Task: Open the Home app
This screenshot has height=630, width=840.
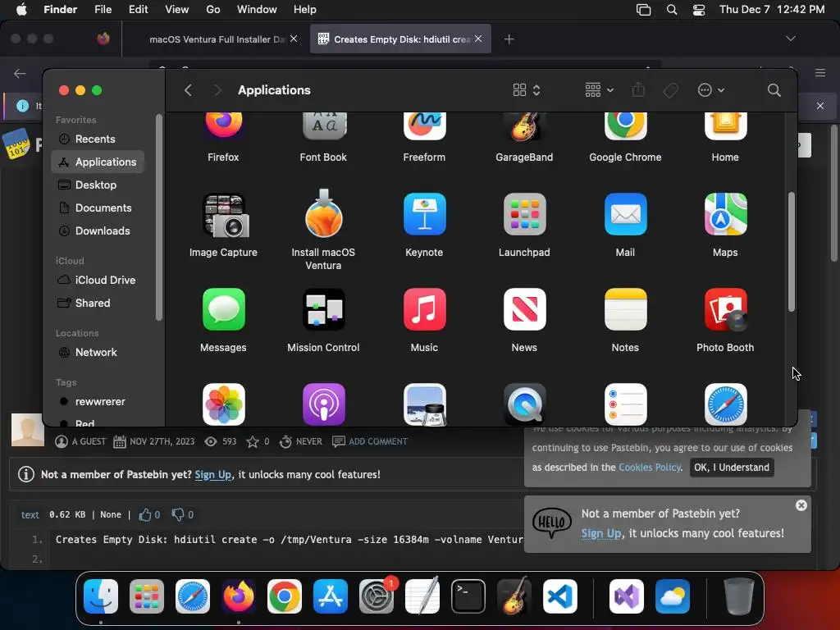Action: point(725,126)
